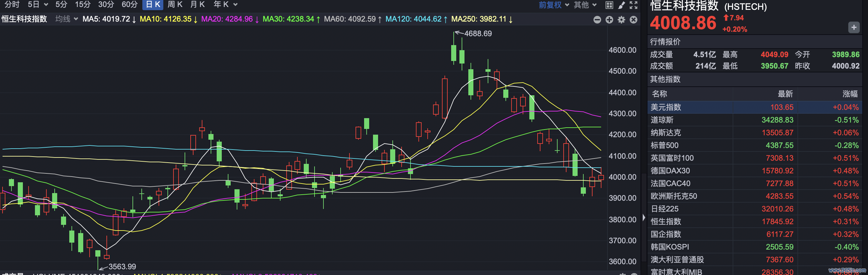This screenshot has width=868, height=275.
Task: Expand the 均线 moving average dropdown
Action: tap(66, 19)
